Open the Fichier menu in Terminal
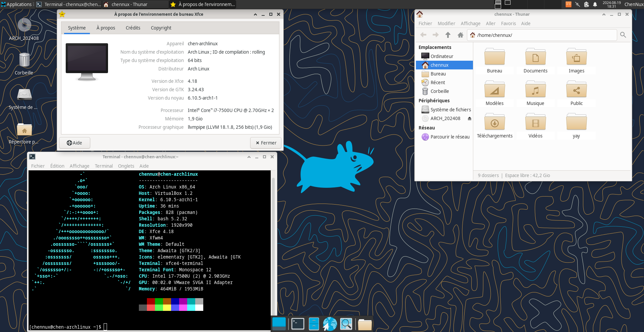 pyautogui.click(x=38, y=166)
